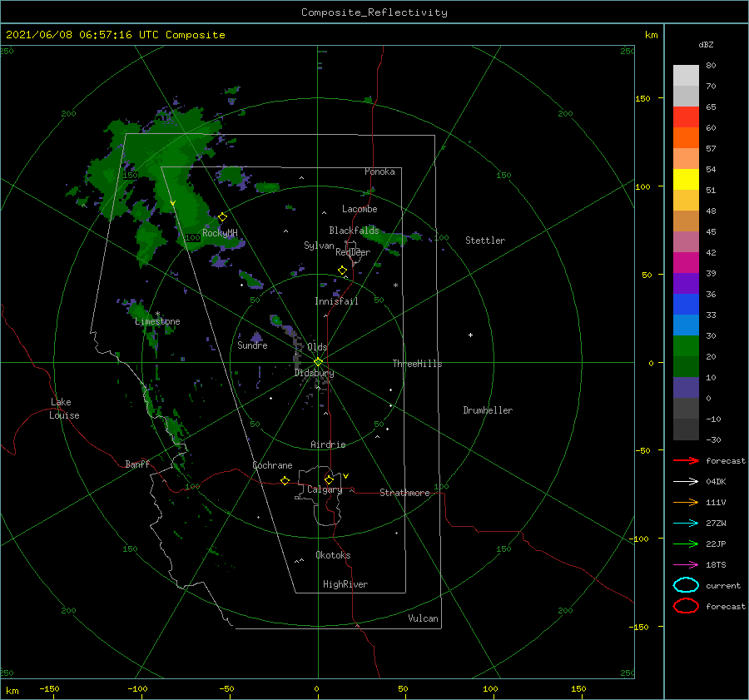Viewport: 749px width, 700px height.
Task: Click the Blackfalds label
Action: 354,231
